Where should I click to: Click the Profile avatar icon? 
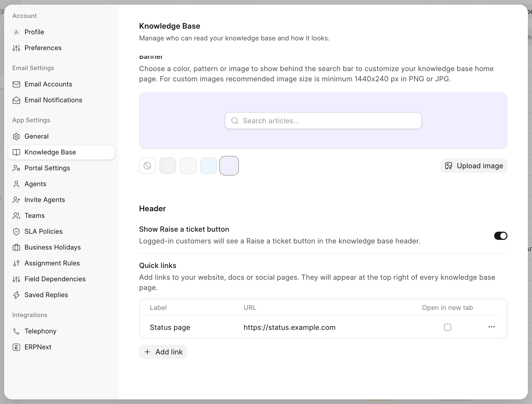click(x=16, y=32)
